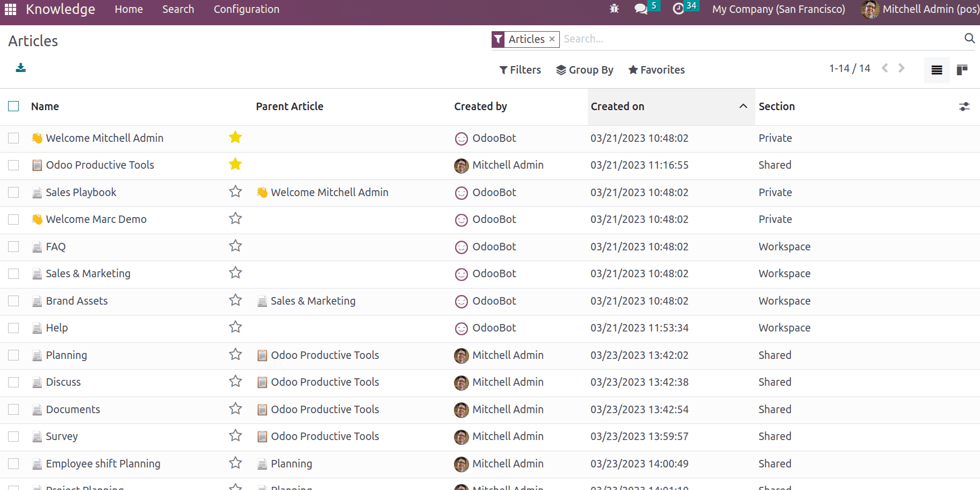
Task: Open Employee shift Planning article
Action: click(103, 464)
